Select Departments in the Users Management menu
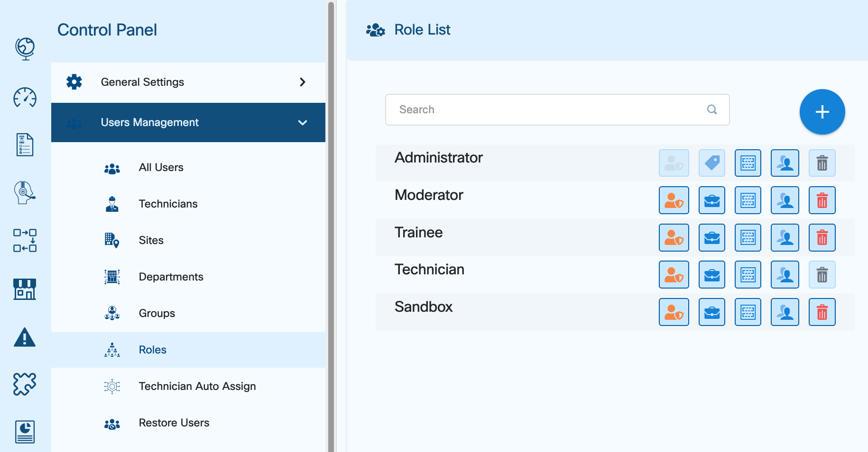The width and height of the screenshot is (868, 452). point(171,277)
